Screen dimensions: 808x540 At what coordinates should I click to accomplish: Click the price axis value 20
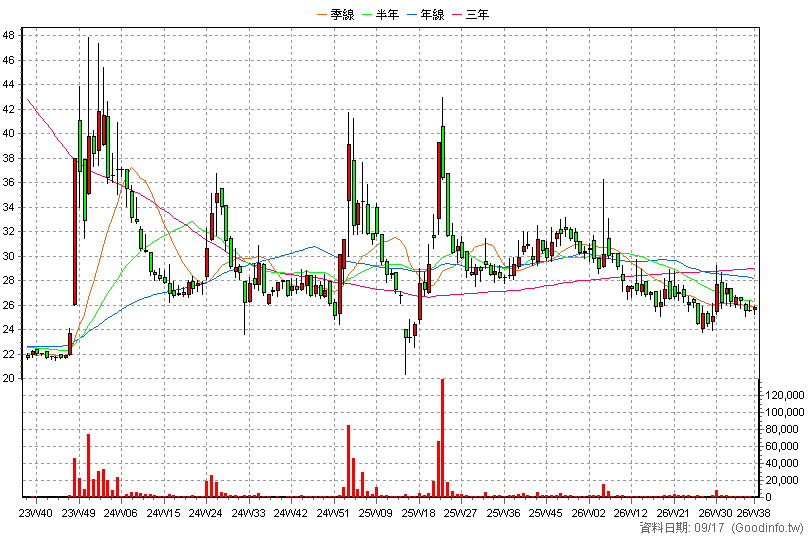point(8,378)
